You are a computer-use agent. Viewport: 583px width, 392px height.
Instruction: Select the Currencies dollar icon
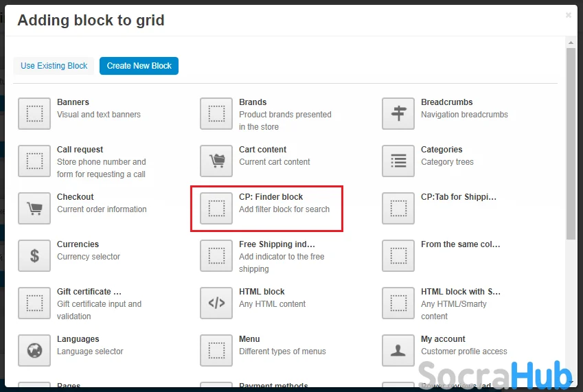coord(34,255)
